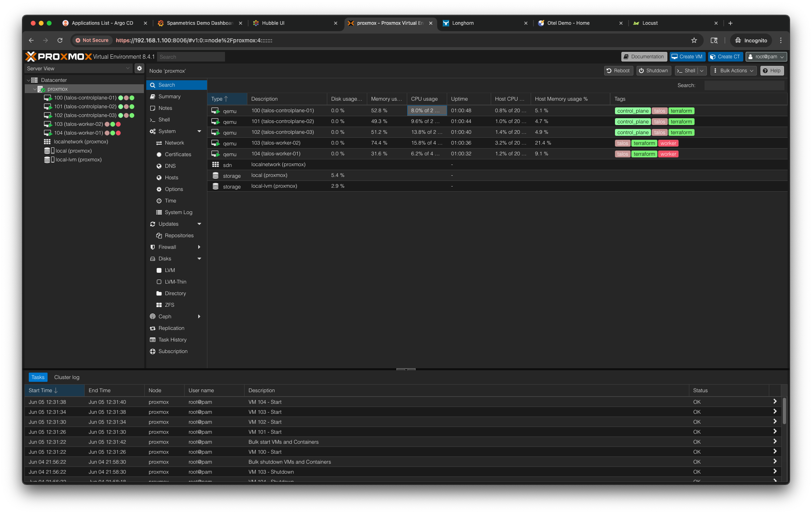The height and width of the screenshot is (514, 812).
Task: Click the resource grid Search input
Action: (744, 85)
